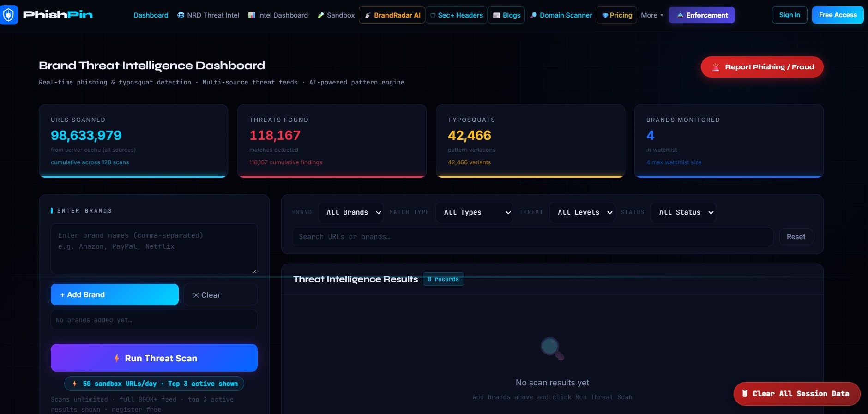868x414 pixels.
Task: Click the icon inside Enforcement button
Action: click(x=680, y=15)
